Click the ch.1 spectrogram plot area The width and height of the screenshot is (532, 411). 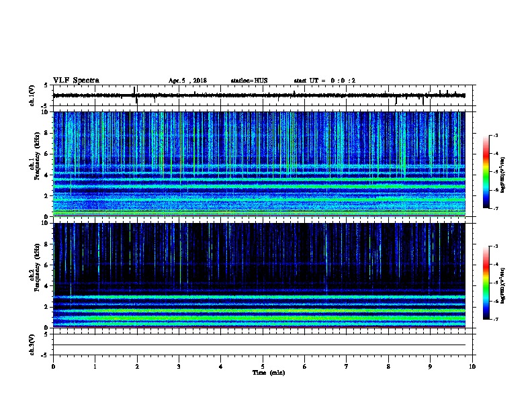pyautogui.click(x=259, y=164)
